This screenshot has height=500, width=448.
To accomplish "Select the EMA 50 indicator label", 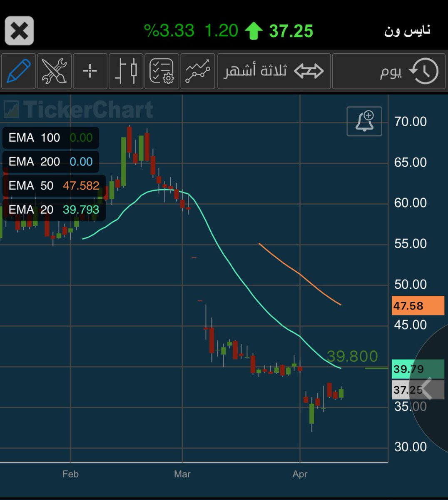I will [x=54, y=185].
